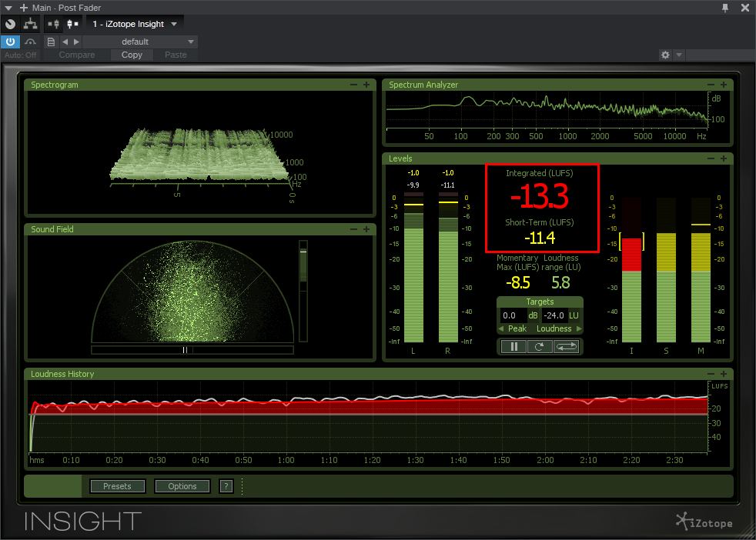756x540 pixels.
Task: Minimize the Sound Field panel
Action: click(x=353, y=229)
